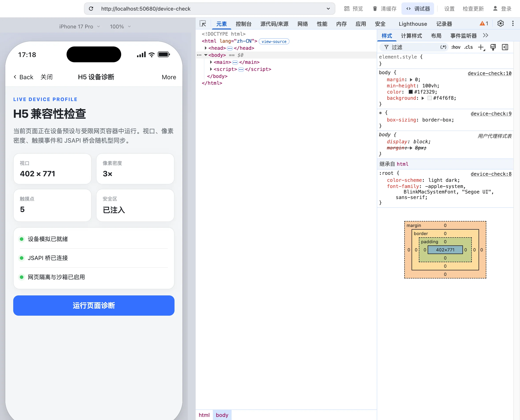Tap 关闭 in the phone header
520x420 pixels.
tap(46, 77)
